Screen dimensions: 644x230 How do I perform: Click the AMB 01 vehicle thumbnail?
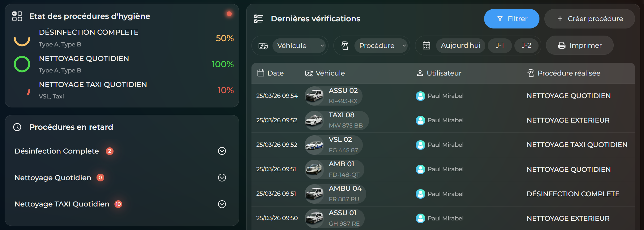(314, 169)
